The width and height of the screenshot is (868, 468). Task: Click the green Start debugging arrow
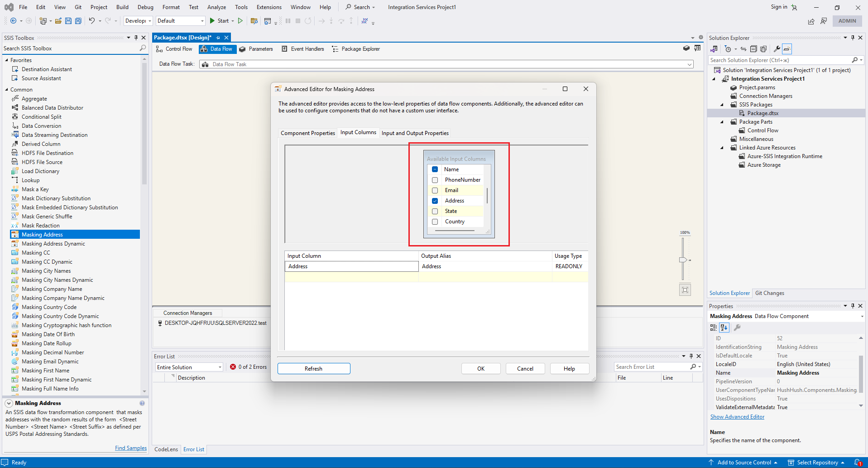pyautogui.click(x=212, y=21)
